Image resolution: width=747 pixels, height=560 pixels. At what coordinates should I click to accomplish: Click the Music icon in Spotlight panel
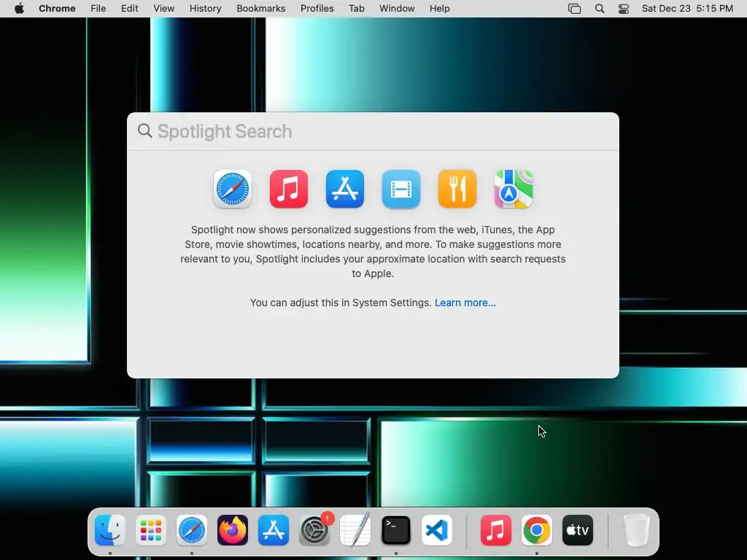coord(289,189)
